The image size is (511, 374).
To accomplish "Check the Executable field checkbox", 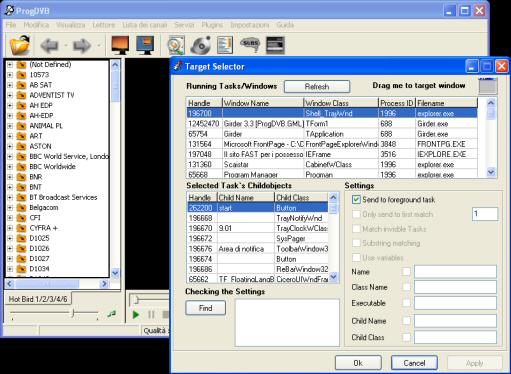I will click(406, 303).
